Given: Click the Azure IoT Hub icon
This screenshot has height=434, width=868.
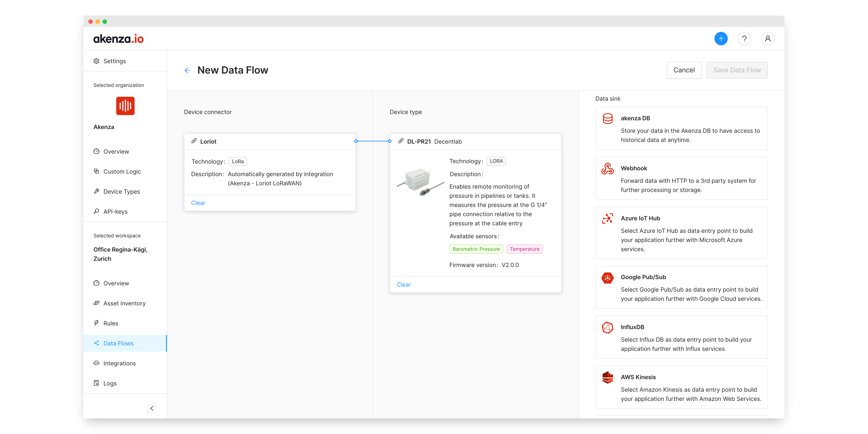Looking at the screenshot, I should tap(608, 218).
